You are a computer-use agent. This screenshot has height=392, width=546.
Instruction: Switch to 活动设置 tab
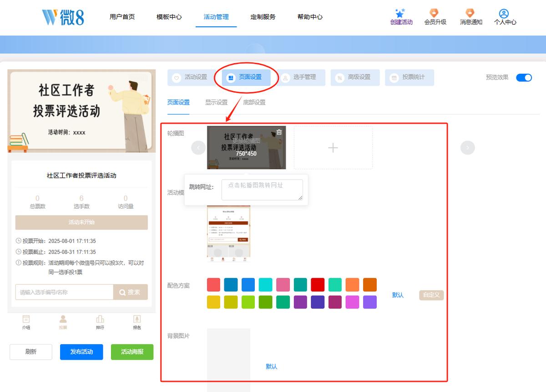(192, 77)
